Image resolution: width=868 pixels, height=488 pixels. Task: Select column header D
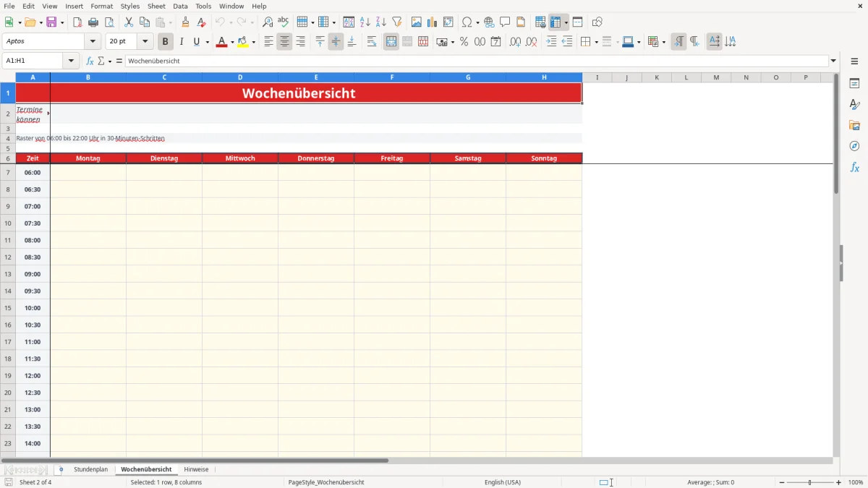[x=240, y=77]
